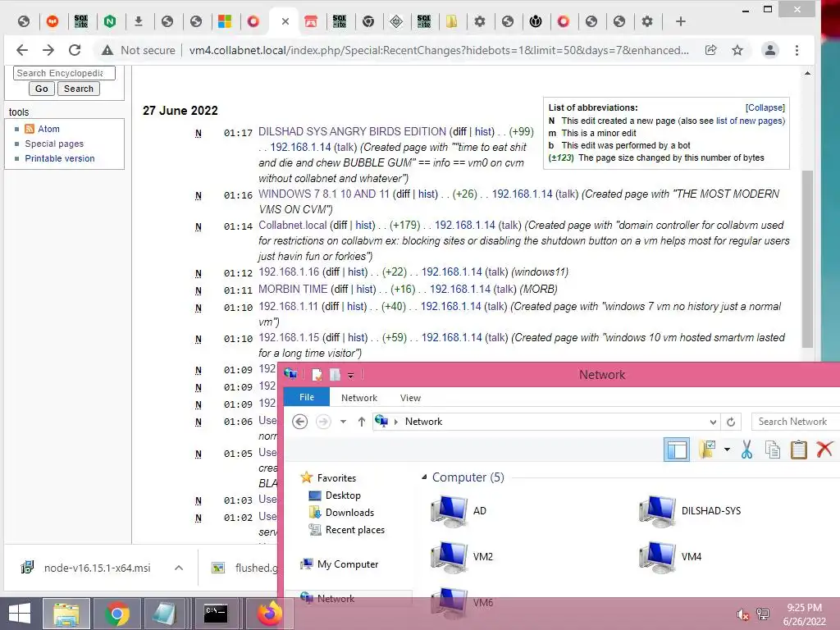Click the Search Encyclopedia input field
The image size is (840, 630).
coord(64,73)
